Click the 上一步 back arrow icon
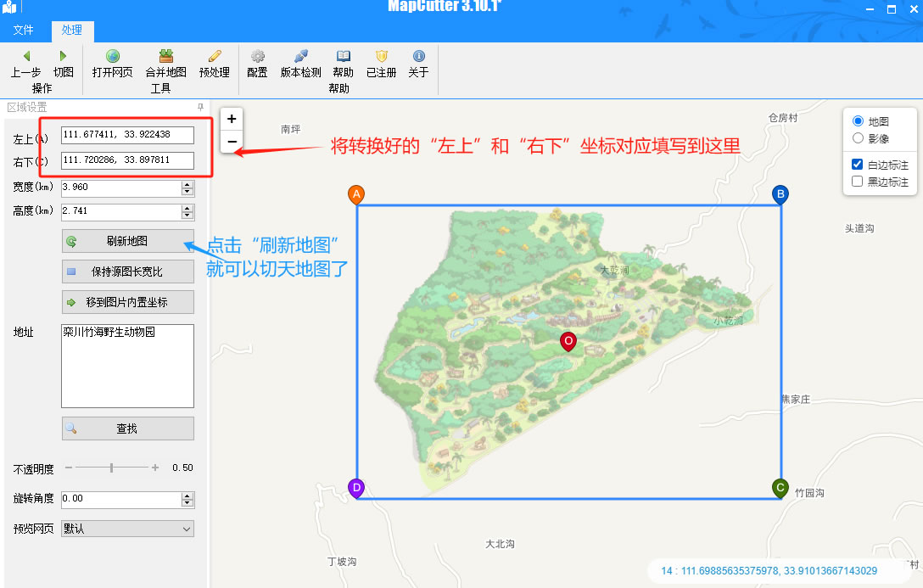 point(26,56)
